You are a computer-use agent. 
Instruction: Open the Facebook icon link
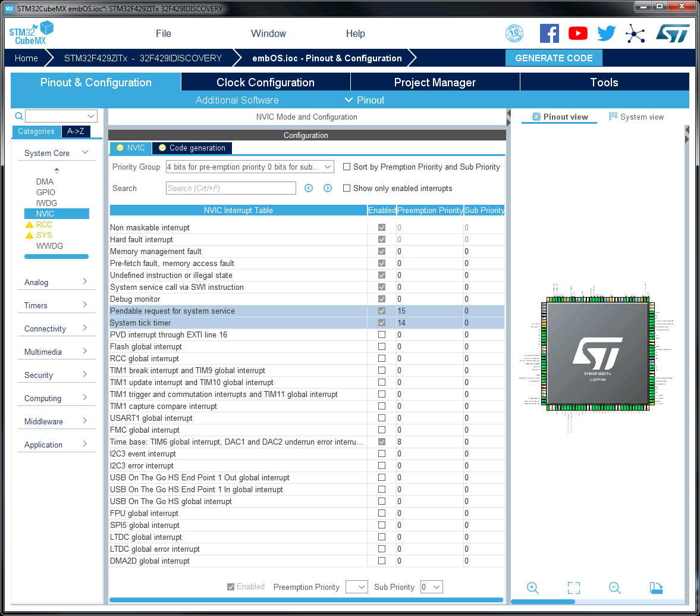(x=549, y=33)
